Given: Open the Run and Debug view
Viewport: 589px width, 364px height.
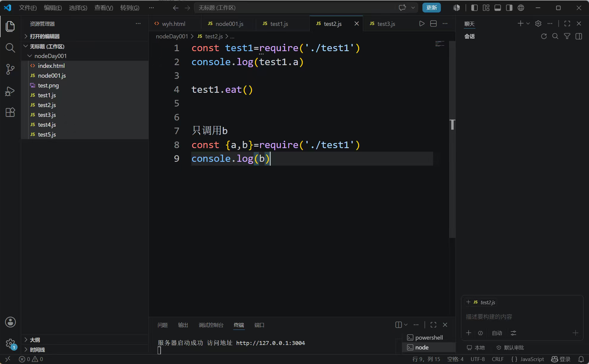Looking at the screenshot, I should (x=10, y=91).
